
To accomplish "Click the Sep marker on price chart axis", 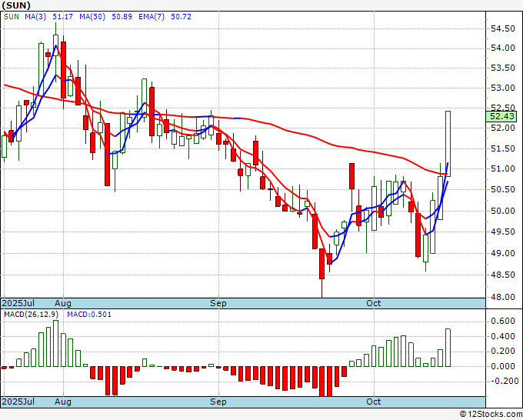I will [x=219, y=303].
